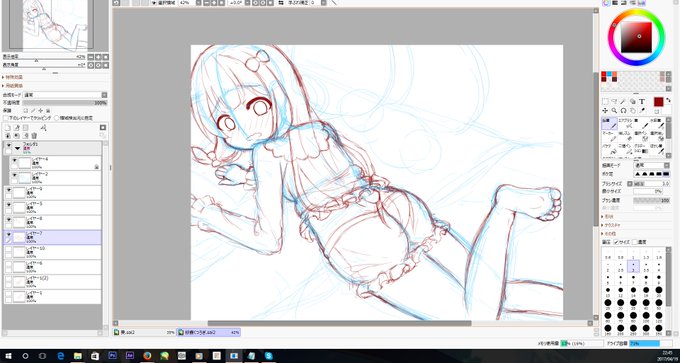Adjust the layer opacity slider at 100%

click(65, 103)
